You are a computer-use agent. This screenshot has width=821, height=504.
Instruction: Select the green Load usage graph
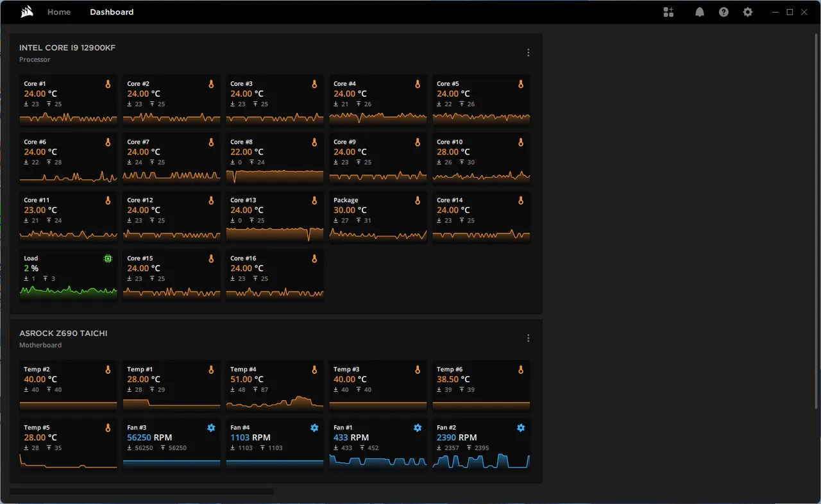pos(68,292)
